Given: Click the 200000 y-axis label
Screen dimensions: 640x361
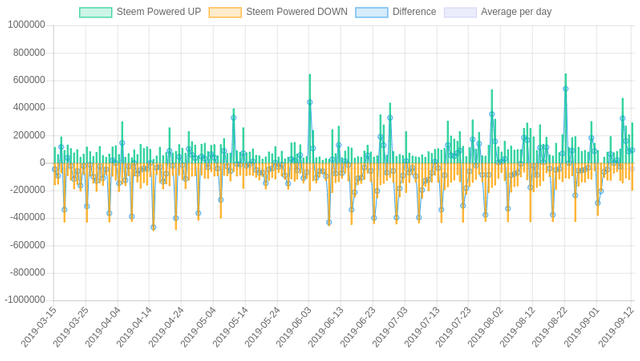Looking at the screenshot, I should point(29,135).
